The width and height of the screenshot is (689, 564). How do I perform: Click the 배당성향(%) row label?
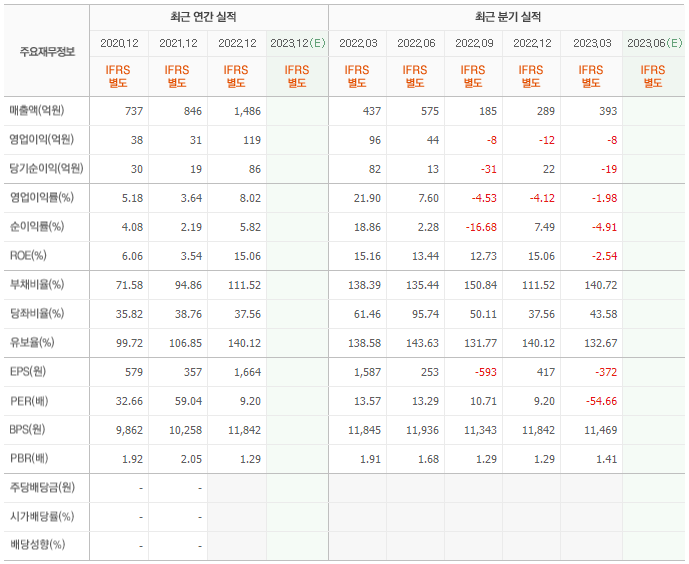[37, 545]
